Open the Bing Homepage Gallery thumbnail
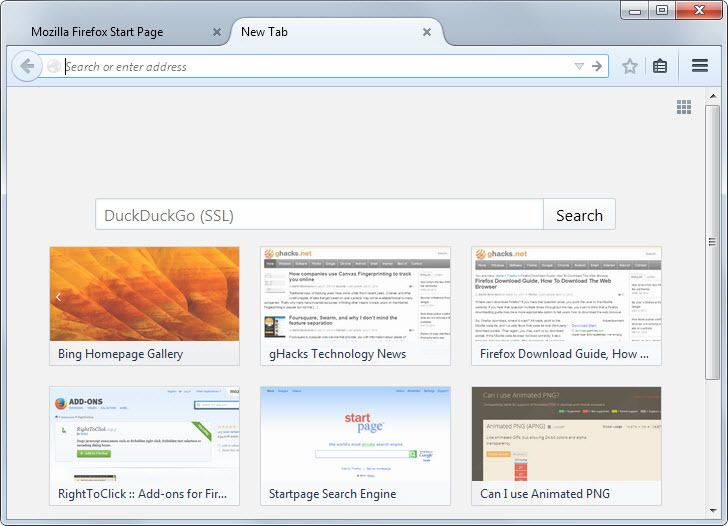This screenshot has height=526, width=728. [x=144, y=306]
